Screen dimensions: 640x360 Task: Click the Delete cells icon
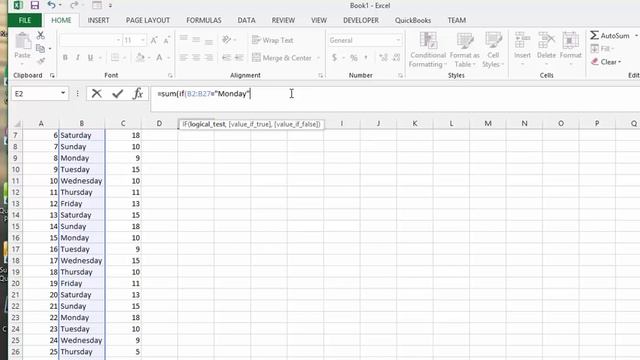point(546,41)
